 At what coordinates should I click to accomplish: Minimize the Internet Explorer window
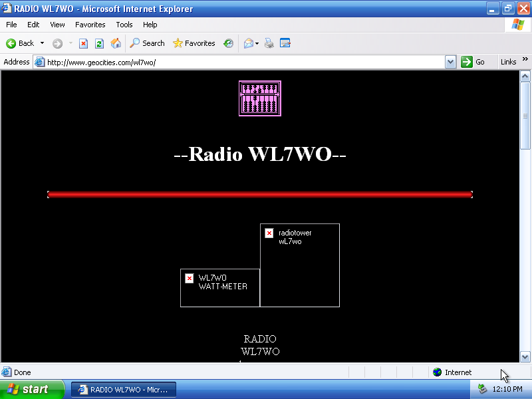(x=493, y=8)
